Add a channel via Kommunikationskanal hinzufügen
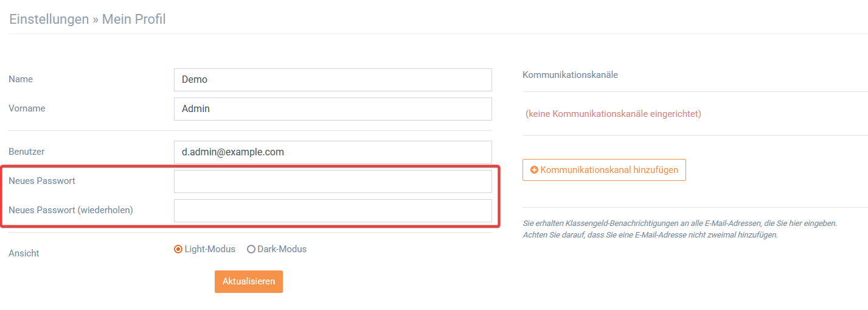The image size is (868, 310). (x=604, y=170)
